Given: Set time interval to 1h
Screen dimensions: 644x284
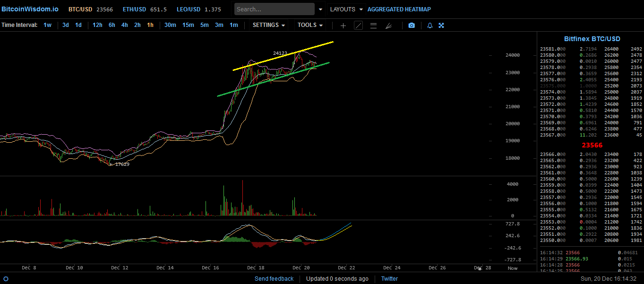Looking at the screenshot, I should pyautogui.click(x=150, y=25).
